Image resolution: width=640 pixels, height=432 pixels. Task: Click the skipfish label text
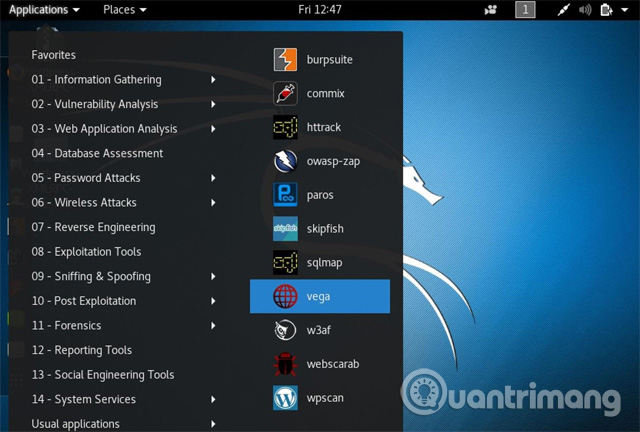(325, 229)
